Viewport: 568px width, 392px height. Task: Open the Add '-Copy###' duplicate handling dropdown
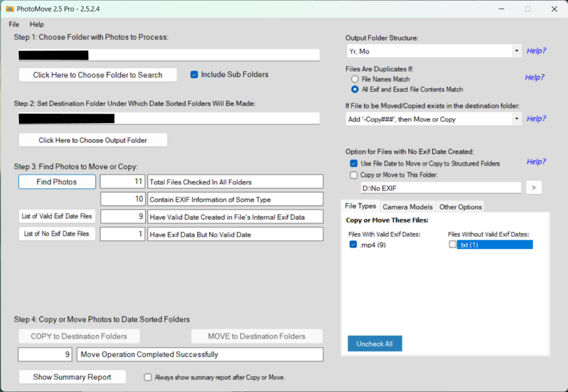[x=516, y=119]
